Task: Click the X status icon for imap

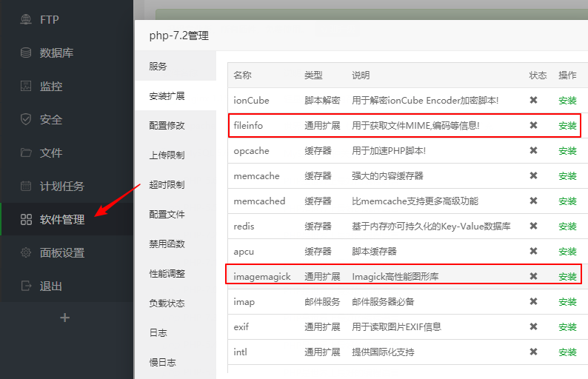Action: (533, 301)
